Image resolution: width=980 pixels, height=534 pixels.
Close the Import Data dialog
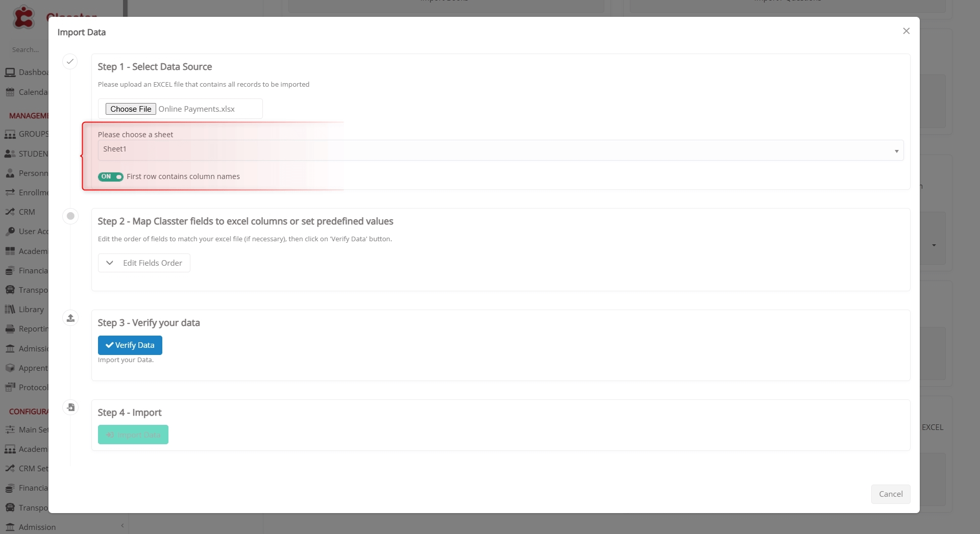906,31
